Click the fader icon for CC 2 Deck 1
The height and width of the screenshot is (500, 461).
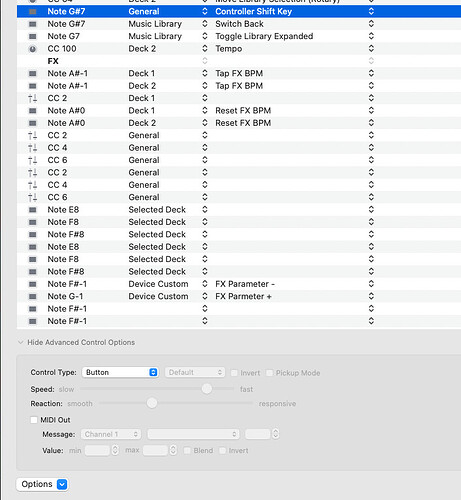33,98
